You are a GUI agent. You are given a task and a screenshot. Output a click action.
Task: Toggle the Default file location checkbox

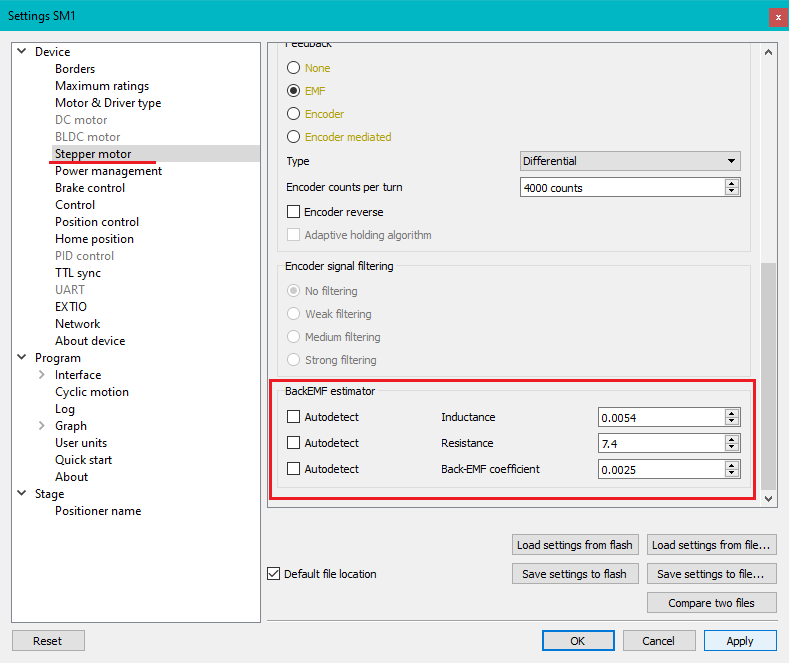click(x=274, y=574)
